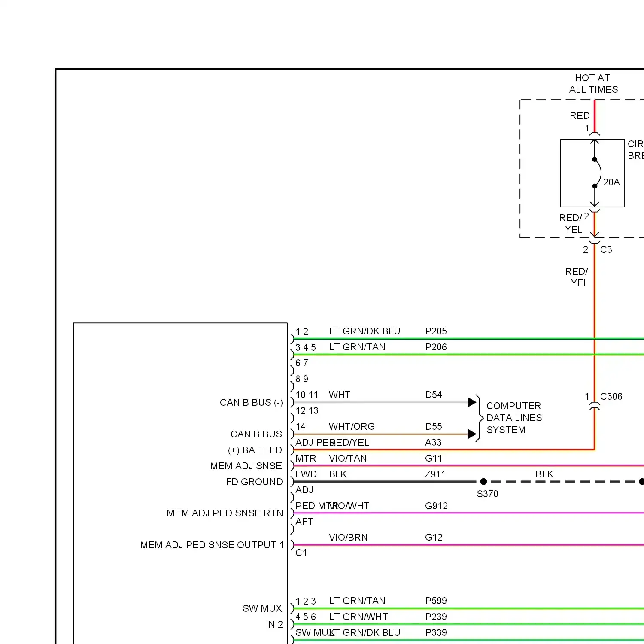Select the FD GROUND pin label
This screenshot has width=644, height=644.
coord(254,482)
